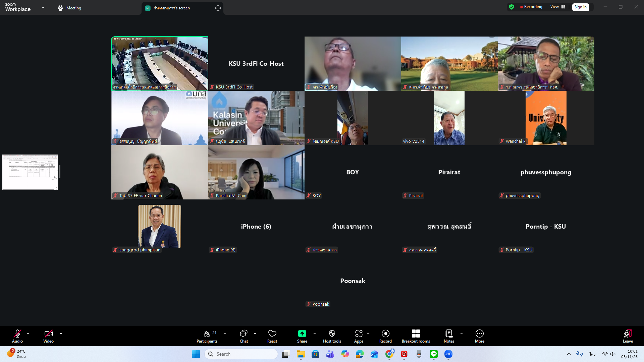Click the More ellipsis icon
This screenshot has height=362, width=644.
coord(479,334)
